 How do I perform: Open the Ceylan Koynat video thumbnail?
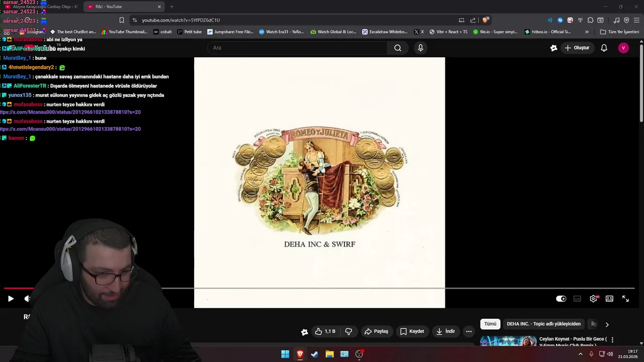pos(508,341)
